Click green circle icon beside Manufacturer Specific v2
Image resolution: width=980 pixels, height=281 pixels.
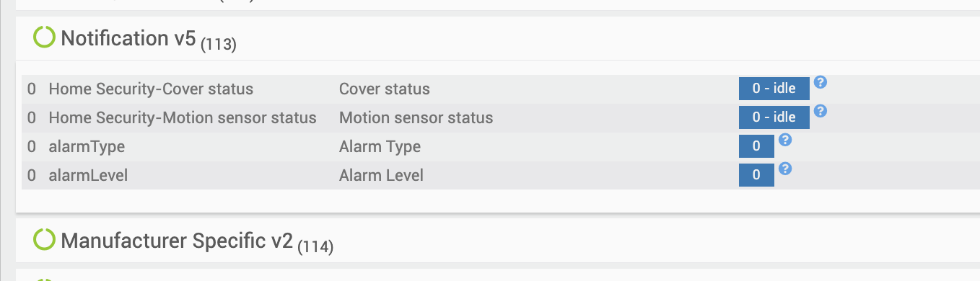[x=44, y=239]
